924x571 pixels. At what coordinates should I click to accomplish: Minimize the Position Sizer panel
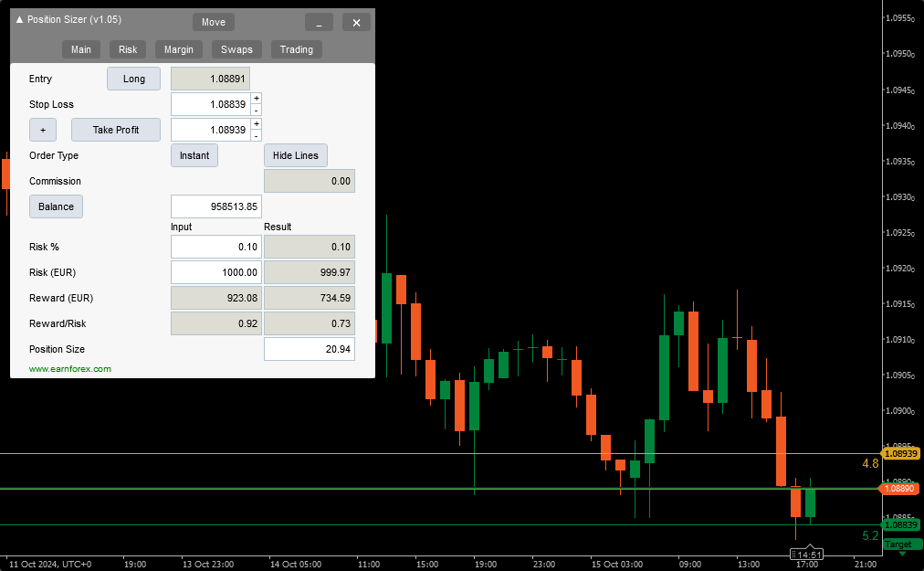click(319, 22)
